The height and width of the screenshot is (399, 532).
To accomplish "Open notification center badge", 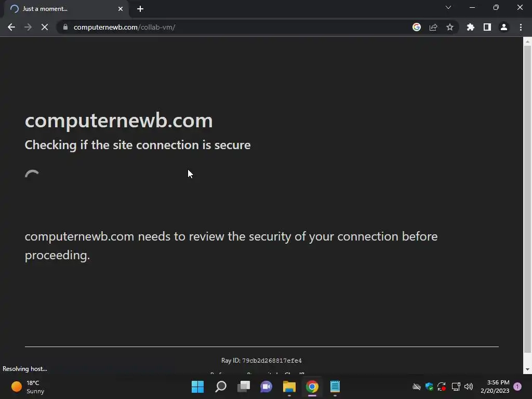I will (517, 387).
